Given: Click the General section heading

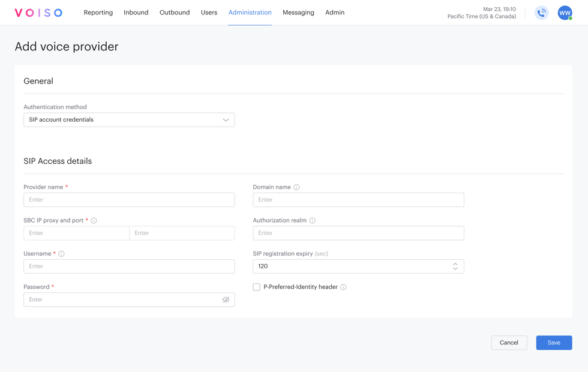Looking at the screenshot, I should coord(38,81).
